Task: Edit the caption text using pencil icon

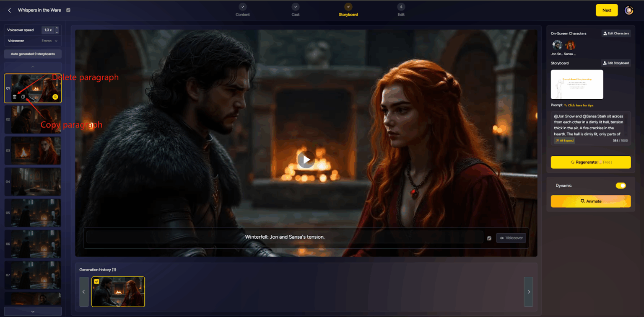Action: click(489, 237)
